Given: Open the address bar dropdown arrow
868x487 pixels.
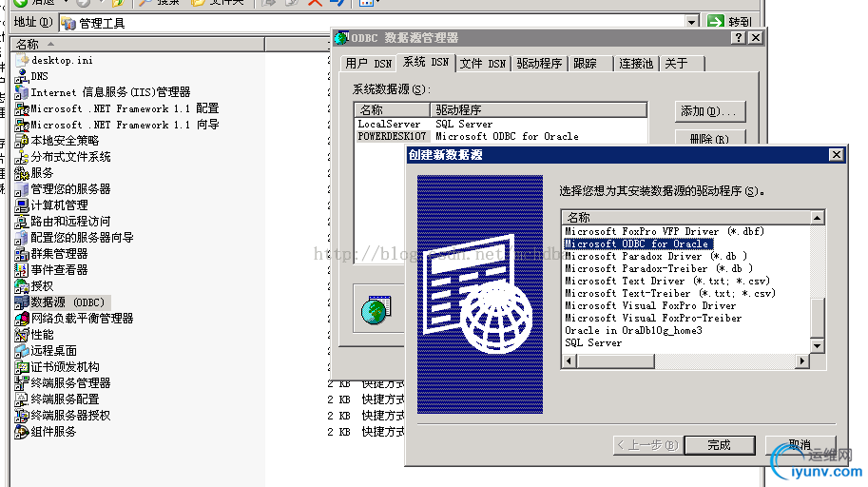Looking at the screenshot, I should tap(691, 22).
